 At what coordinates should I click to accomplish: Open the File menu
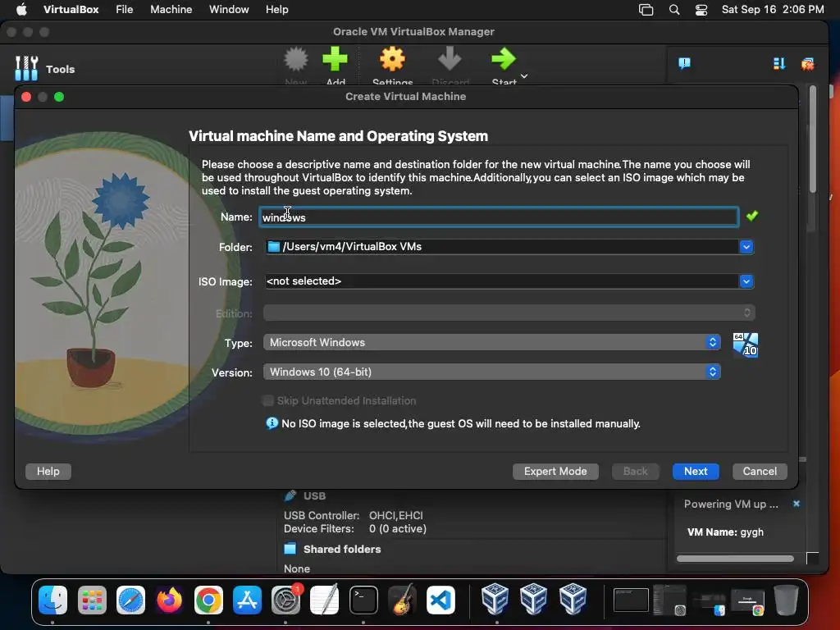click(125, 10)
